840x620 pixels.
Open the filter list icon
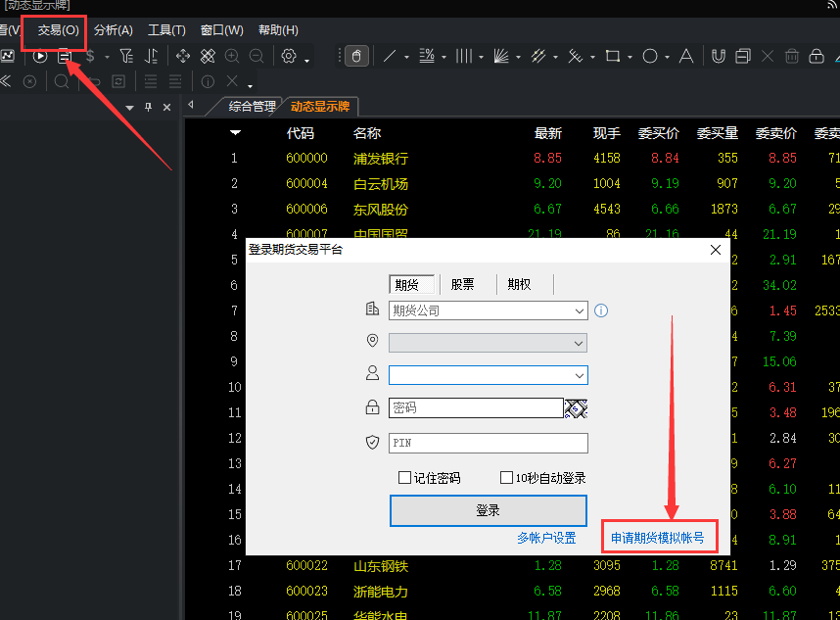click(126, 56)
